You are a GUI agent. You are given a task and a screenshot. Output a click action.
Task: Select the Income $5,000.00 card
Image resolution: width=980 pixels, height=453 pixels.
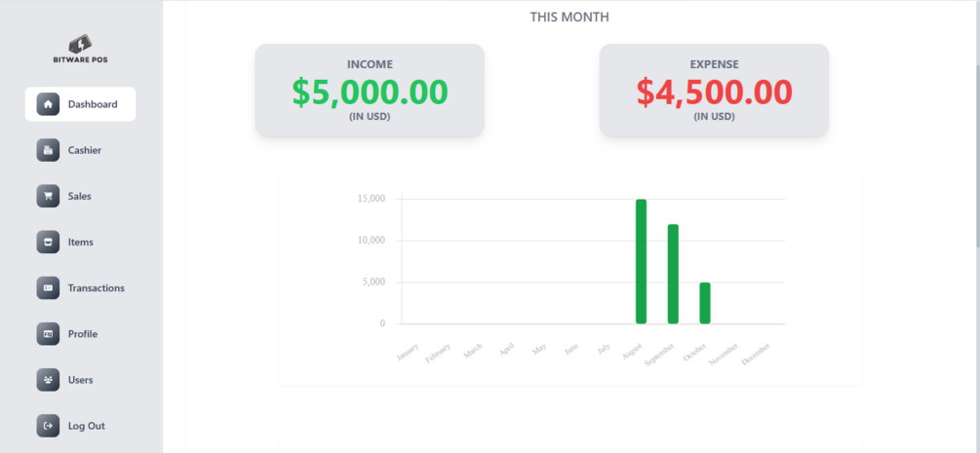370,91
